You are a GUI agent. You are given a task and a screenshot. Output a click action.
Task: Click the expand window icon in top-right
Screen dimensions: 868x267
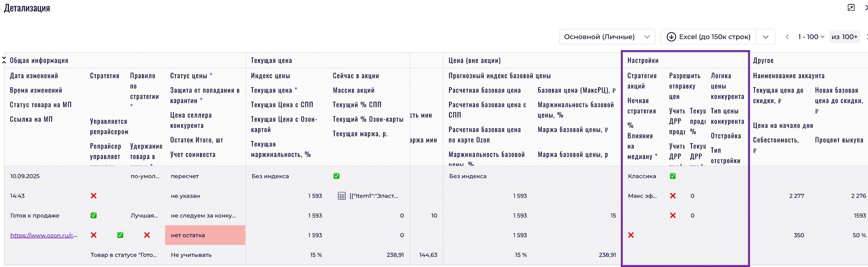851,8
